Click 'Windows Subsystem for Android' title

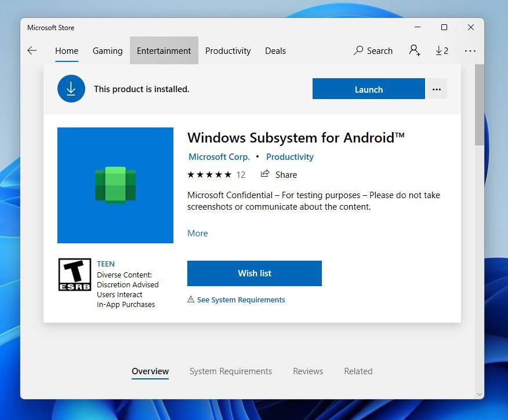pos(296,138)
